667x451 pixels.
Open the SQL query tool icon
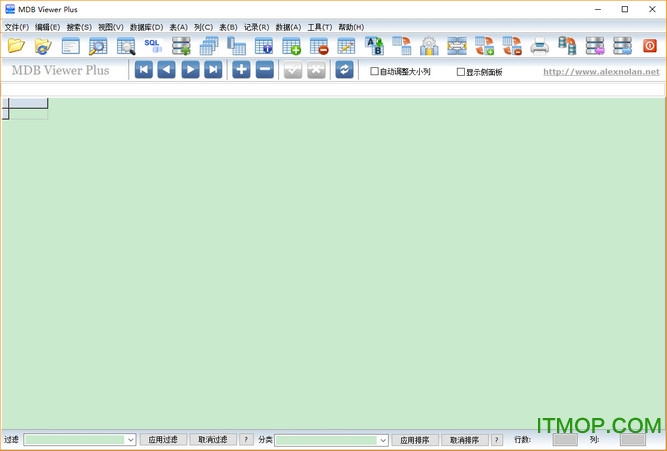[153, 46]
